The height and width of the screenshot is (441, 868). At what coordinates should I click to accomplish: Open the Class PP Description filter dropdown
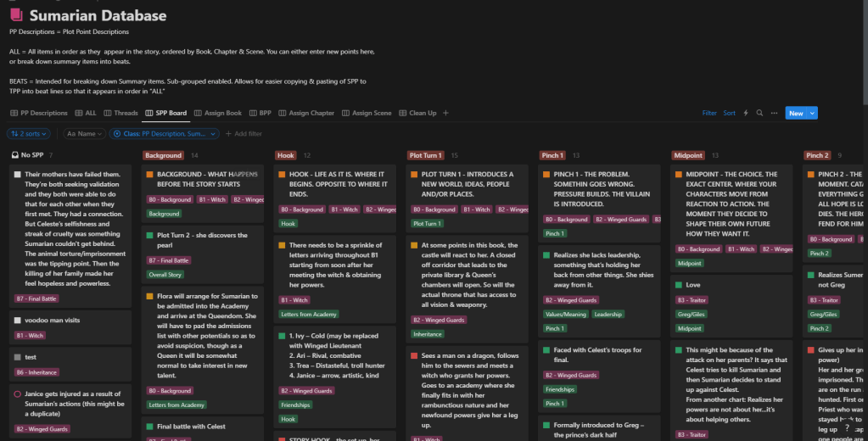pyautogui.click(x=164, y=134)
